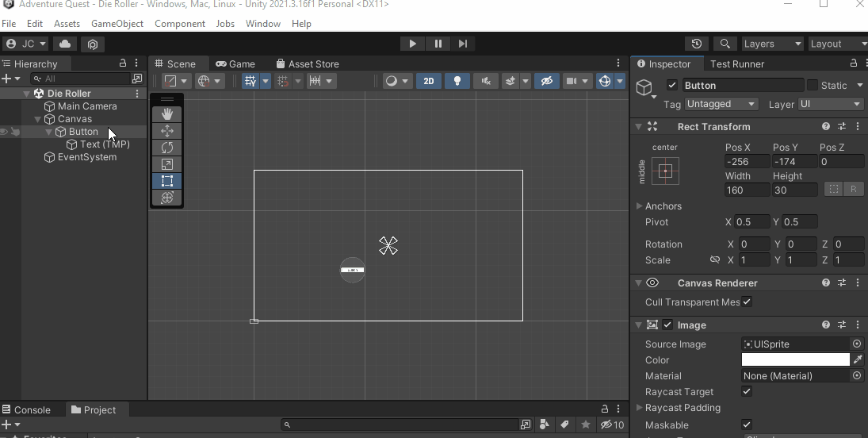Toggle scene lighting bulb icon
Viewport: 868px width, 438px height.
click(x=457, y=81)
